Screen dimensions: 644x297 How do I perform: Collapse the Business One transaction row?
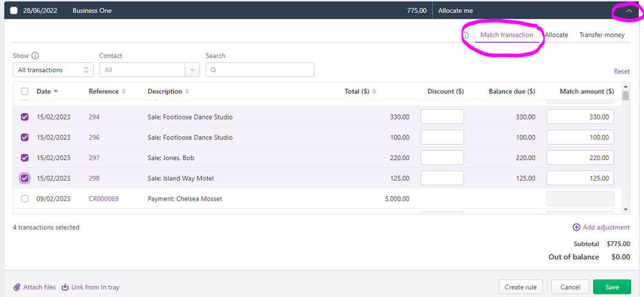pos(630,10)
